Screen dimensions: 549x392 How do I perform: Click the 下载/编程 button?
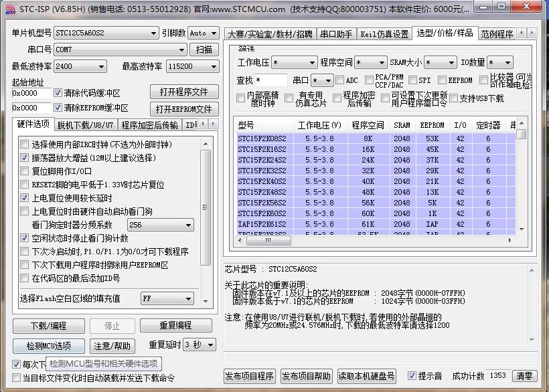(x=49, y=326)
